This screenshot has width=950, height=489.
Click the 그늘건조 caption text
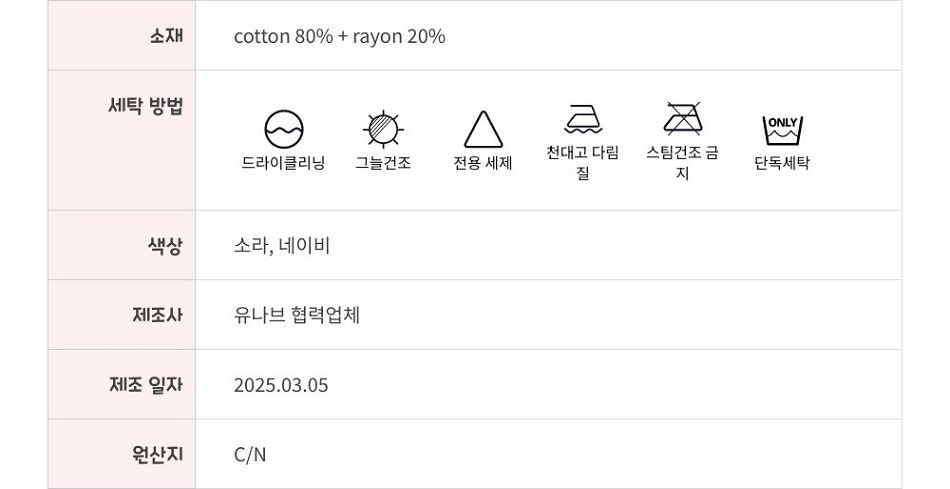pos(383,162)
